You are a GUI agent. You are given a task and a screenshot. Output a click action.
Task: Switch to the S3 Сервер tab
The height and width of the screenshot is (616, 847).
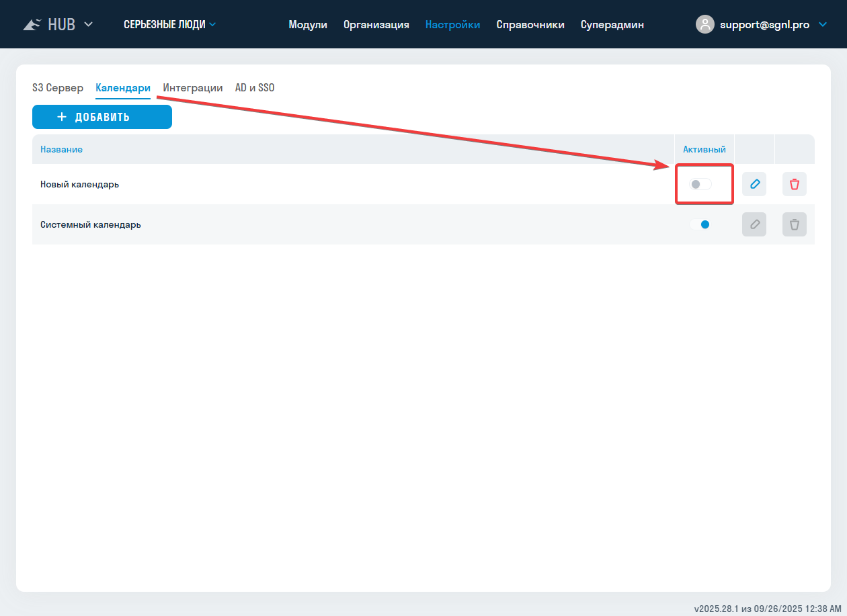pos(58,88)
